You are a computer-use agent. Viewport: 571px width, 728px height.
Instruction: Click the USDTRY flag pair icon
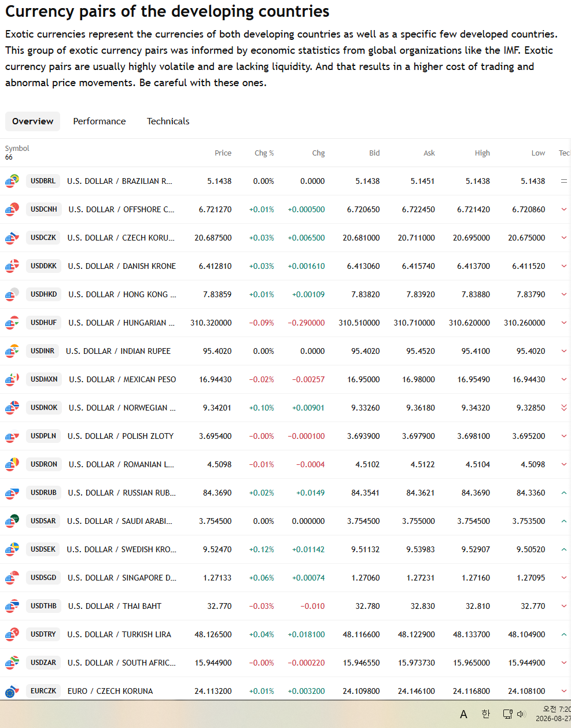[x=12, y=634]
